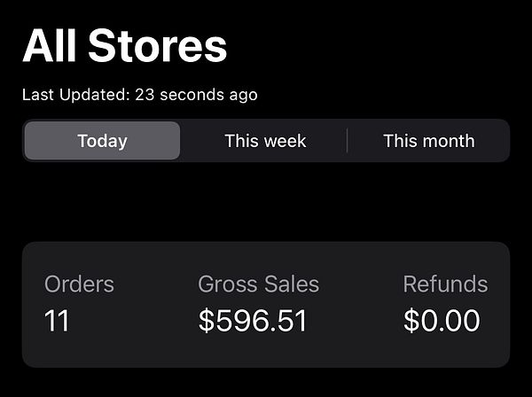Open the This month tab
Image resolution: width=532 pixels, height=397 pixels.
pos(428,141)
